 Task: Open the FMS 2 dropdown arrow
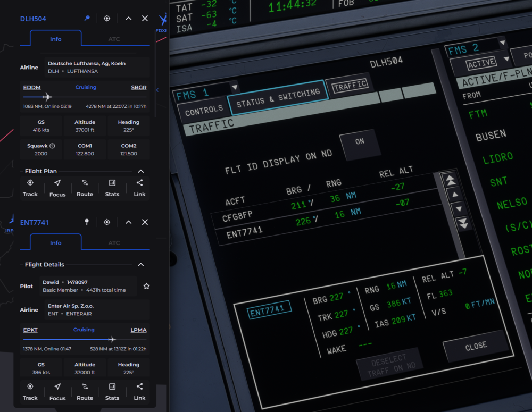(x=501, y=43)
